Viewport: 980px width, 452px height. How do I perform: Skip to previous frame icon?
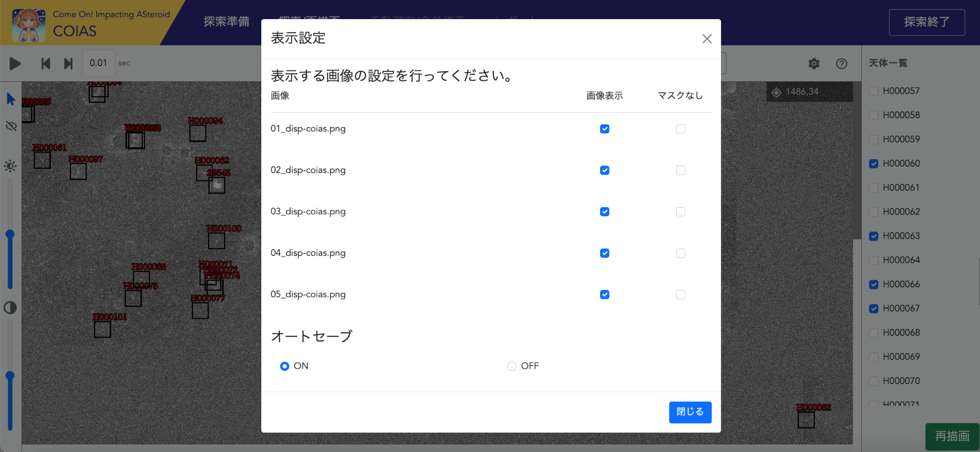pos(45,64)
